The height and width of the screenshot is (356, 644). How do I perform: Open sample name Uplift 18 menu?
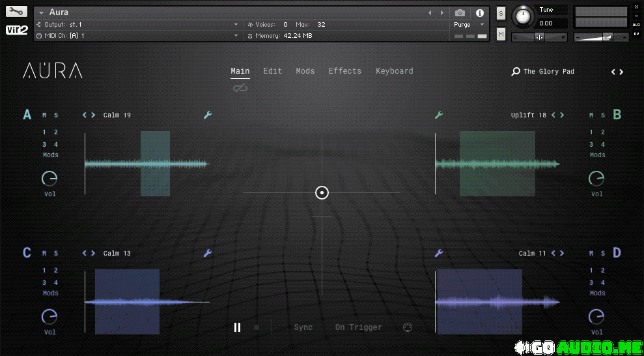coord(529,115)
